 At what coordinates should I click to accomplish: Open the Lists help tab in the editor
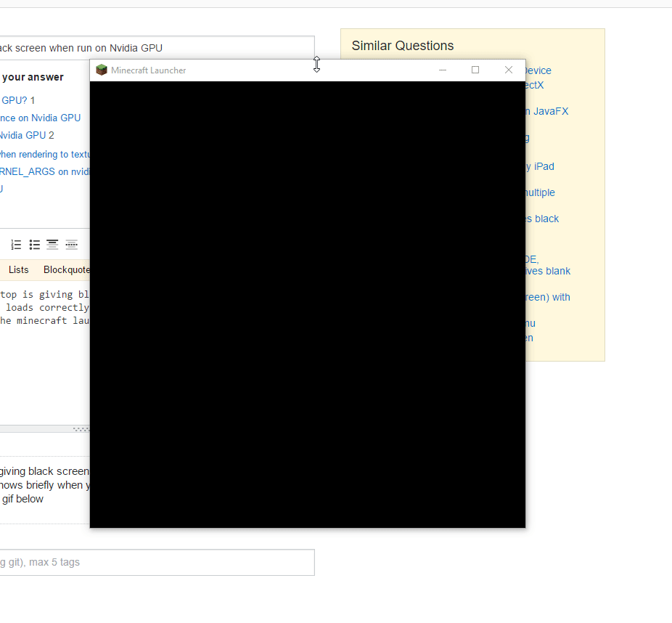click(18, 269)
